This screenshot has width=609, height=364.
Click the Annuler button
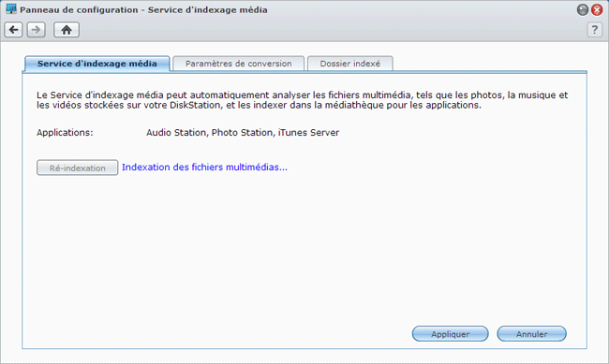[532, 334]
